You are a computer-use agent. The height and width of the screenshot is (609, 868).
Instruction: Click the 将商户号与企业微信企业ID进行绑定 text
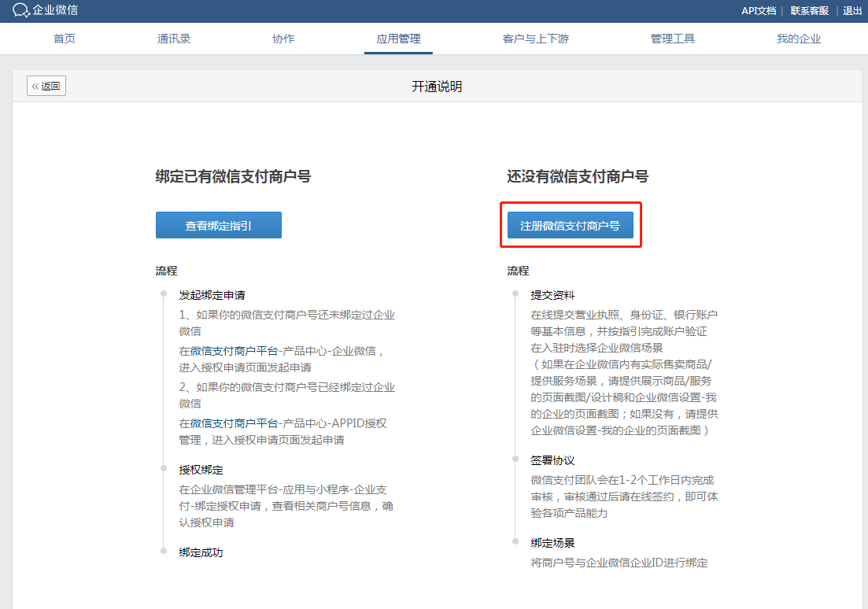(619, 563)
